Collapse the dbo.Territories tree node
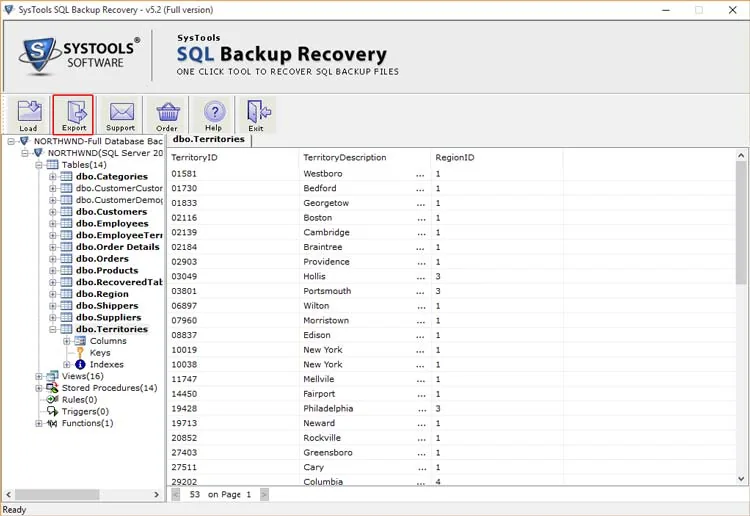This screenshot has height=516, width=750. click(53, 329)
